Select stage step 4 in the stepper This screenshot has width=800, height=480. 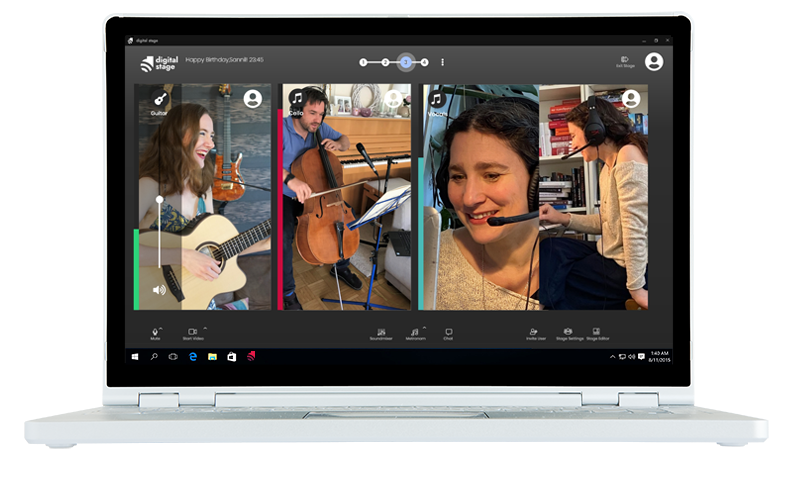[424, 62]
